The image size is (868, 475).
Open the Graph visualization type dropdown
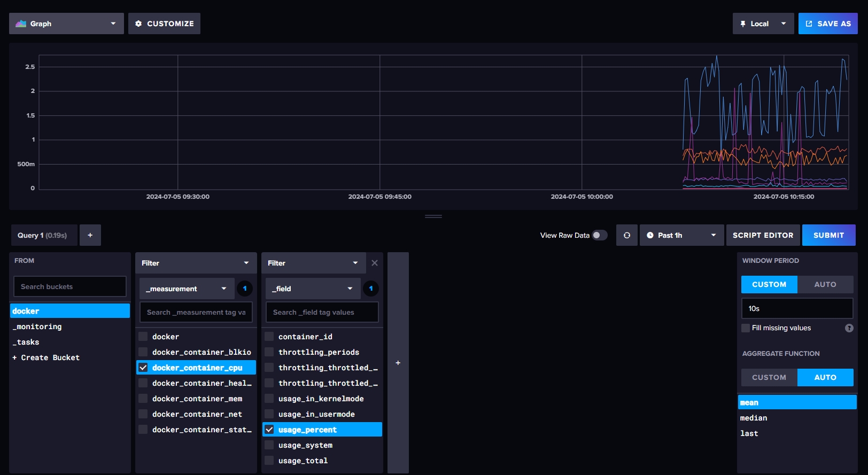click(x=66, y=24)
